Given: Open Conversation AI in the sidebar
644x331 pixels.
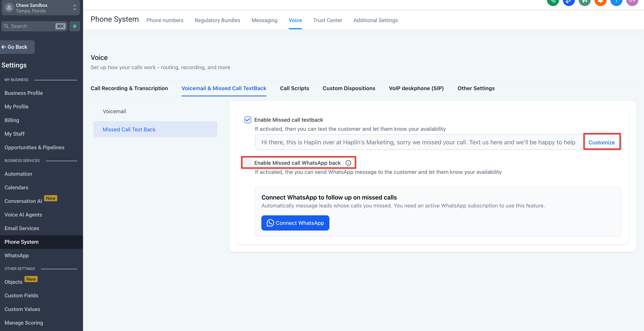Looking at the screenshot, I should [x=23, y=201].
